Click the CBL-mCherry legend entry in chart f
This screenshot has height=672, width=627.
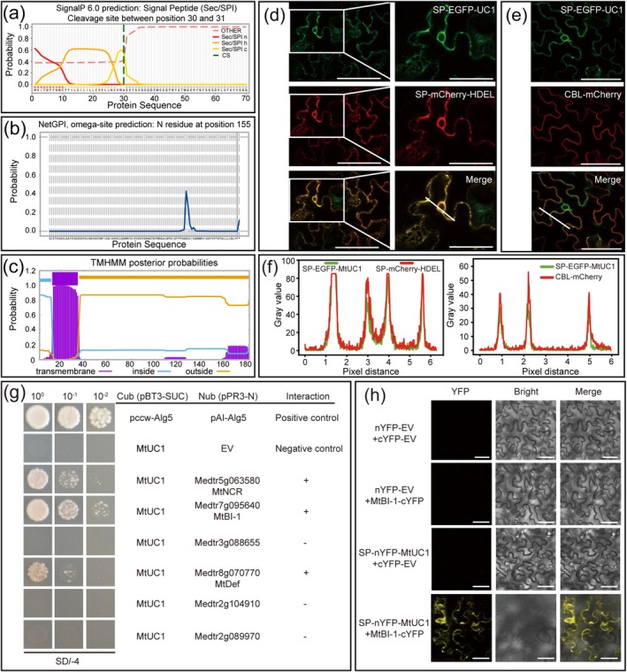click(570, 277)
